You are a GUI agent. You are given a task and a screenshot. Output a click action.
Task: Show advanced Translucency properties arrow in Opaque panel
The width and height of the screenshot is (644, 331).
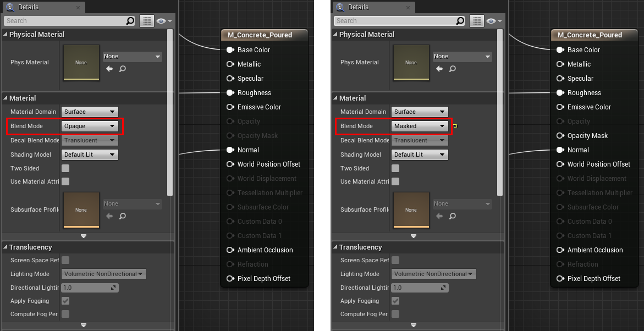tap(84, 326)
